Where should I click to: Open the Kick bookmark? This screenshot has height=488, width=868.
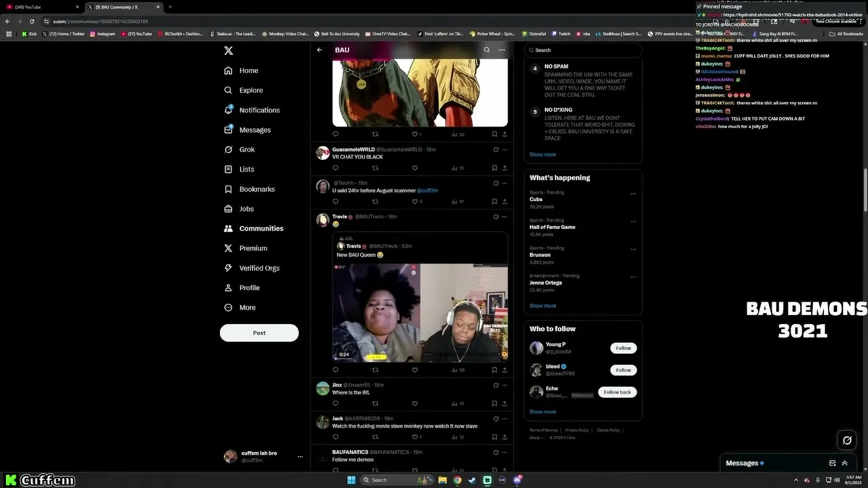tap(29, 34)
